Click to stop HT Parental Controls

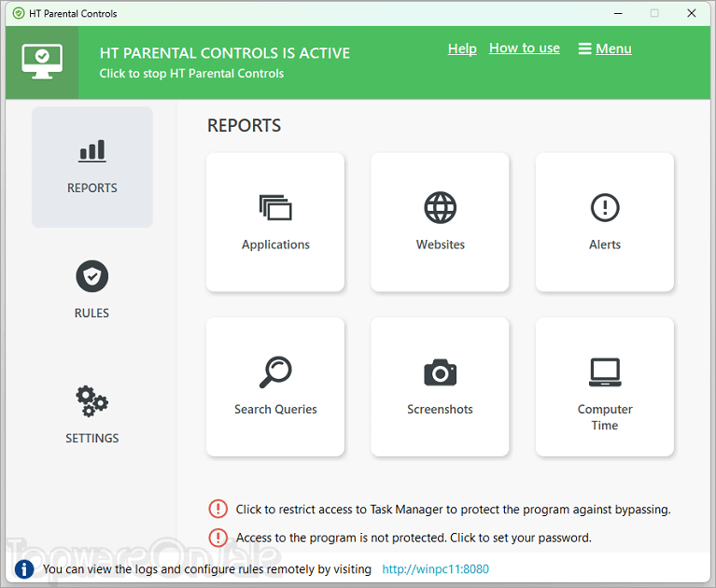191,74
